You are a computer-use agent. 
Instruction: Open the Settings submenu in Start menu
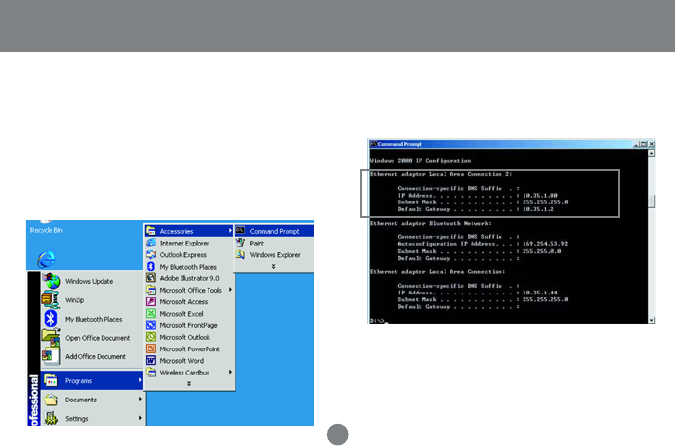pos(92,418)
